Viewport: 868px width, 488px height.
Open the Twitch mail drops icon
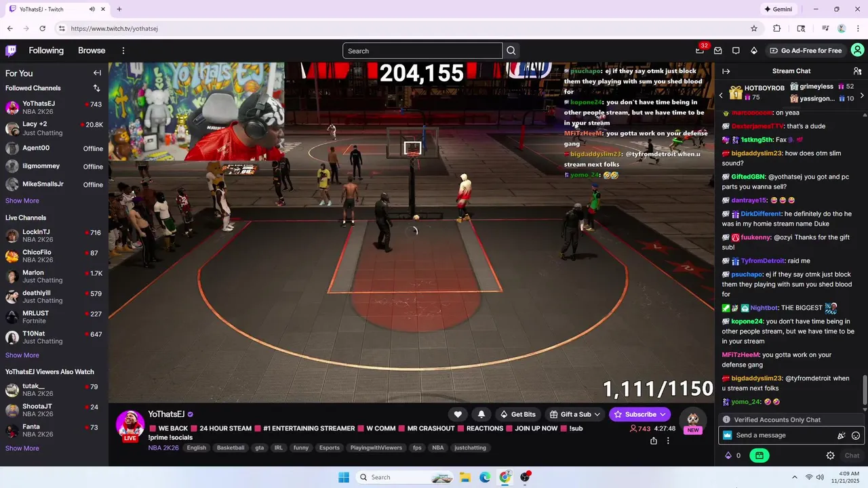click(x=718, y=51)
